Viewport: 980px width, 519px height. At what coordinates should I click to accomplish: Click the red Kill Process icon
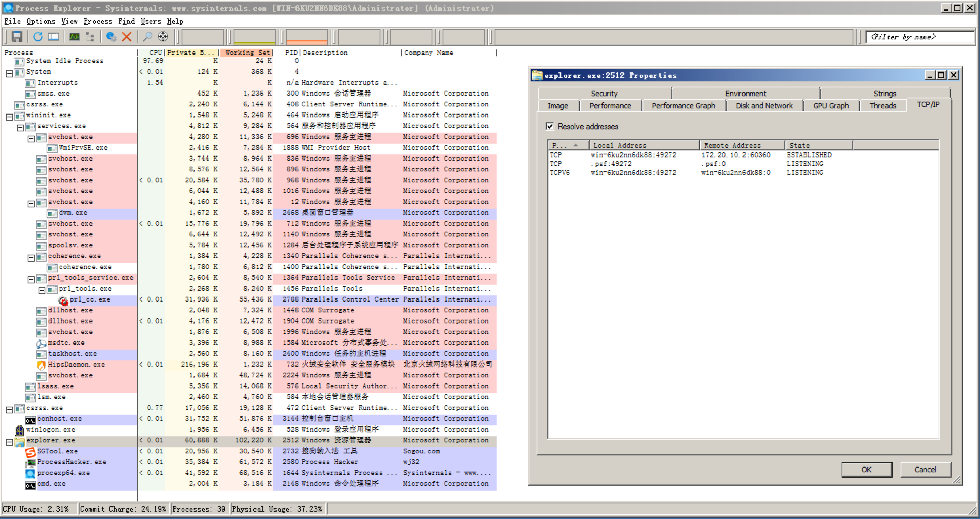(x=127, y=37)
